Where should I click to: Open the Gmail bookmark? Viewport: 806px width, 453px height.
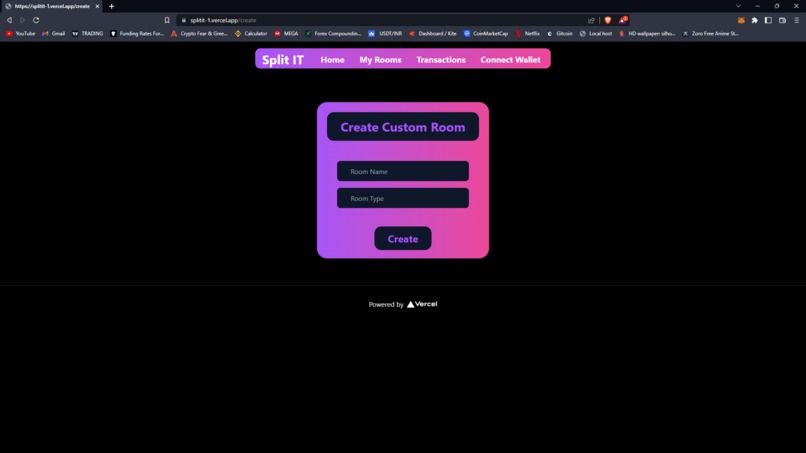pos(53,33)
